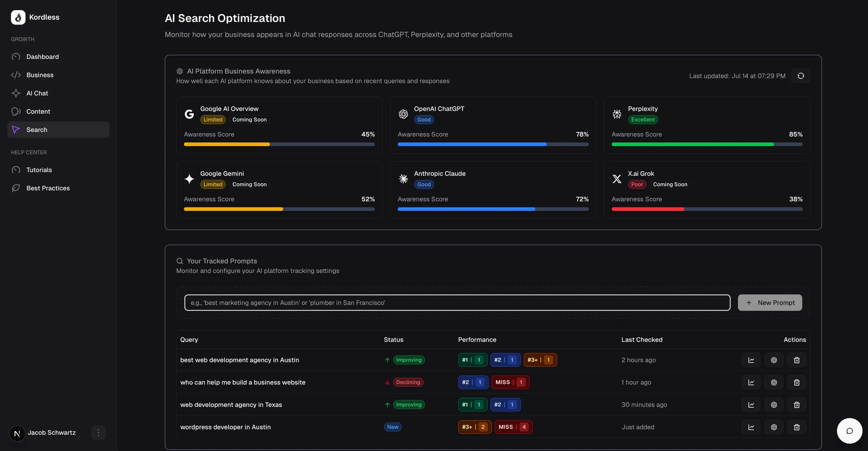
Task: Open Jacob Schwartz account options menu
Action: 98,433
